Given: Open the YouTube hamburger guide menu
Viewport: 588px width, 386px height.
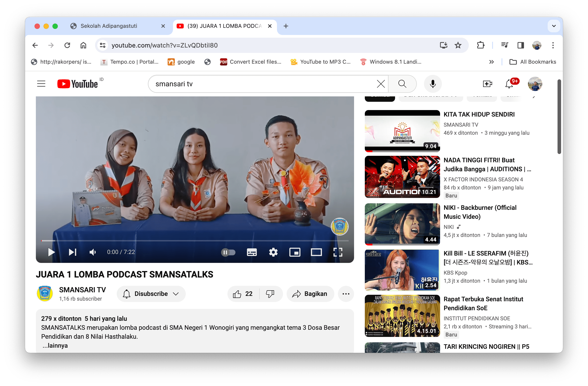Looking at the screenshot, I should point(41,84).
